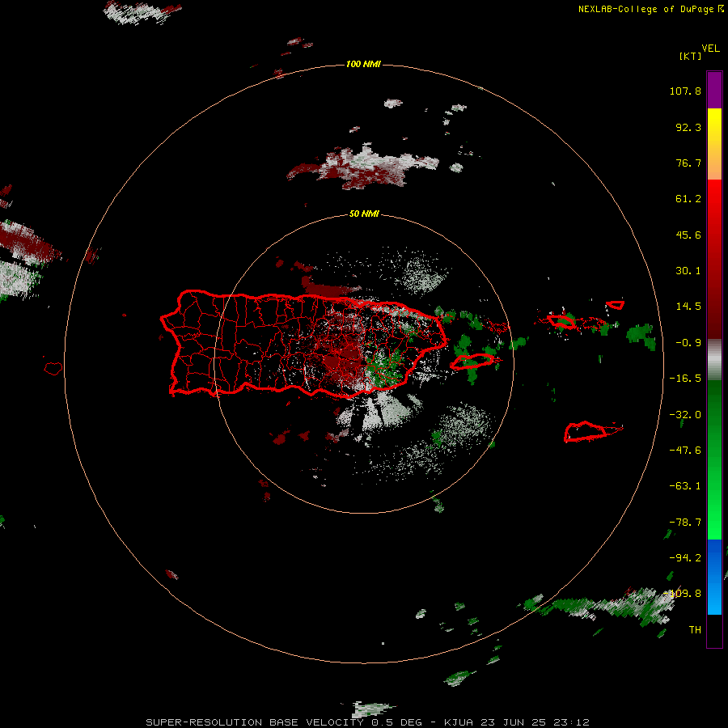Click the 107.8 value on velocity scale

tap(685, 91)
